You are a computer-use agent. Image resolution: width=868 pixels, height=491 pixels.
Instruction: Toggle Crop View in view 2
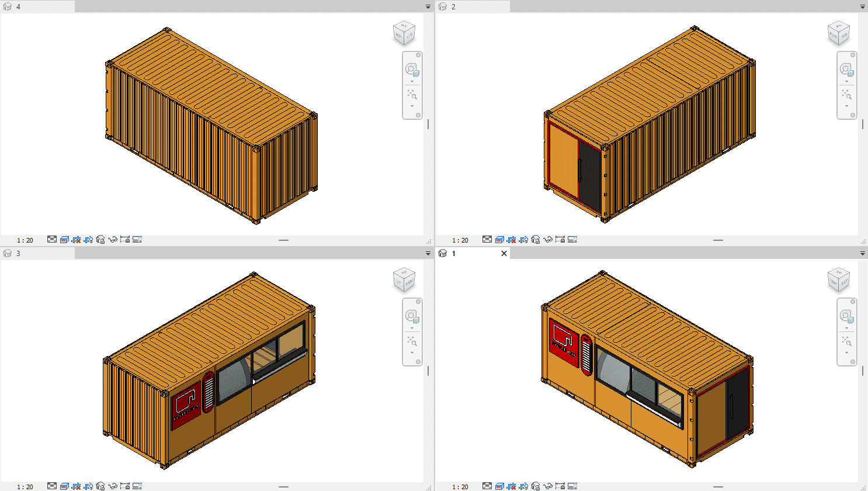[512, 240]
